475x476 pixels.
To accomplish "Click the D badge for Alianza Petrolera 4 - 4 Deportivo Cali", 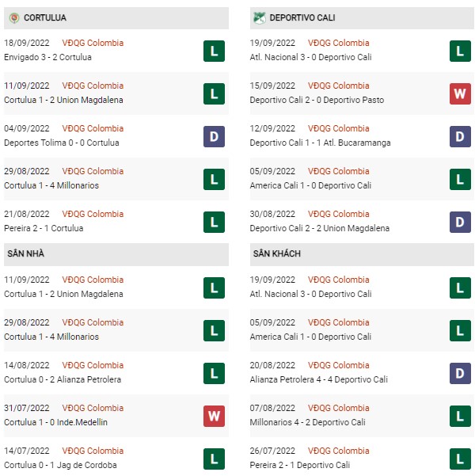I will pyautogui.click(x=460, y=373).
